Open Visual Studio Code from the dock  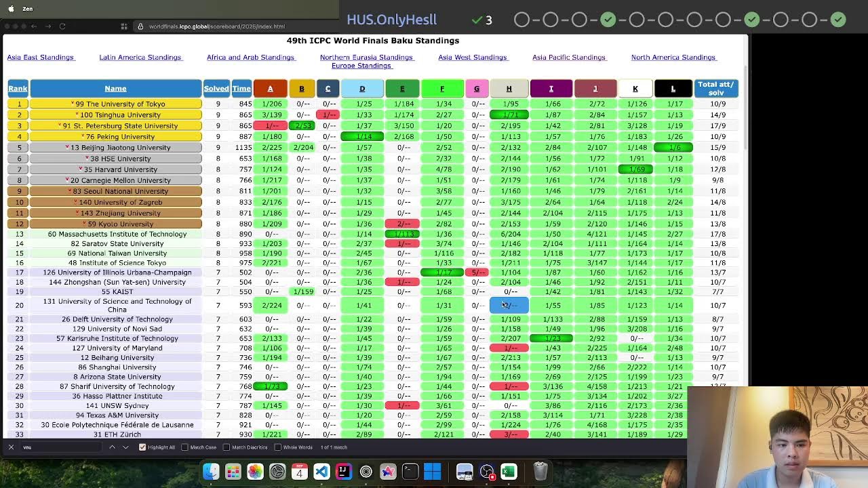pos(321,471)
